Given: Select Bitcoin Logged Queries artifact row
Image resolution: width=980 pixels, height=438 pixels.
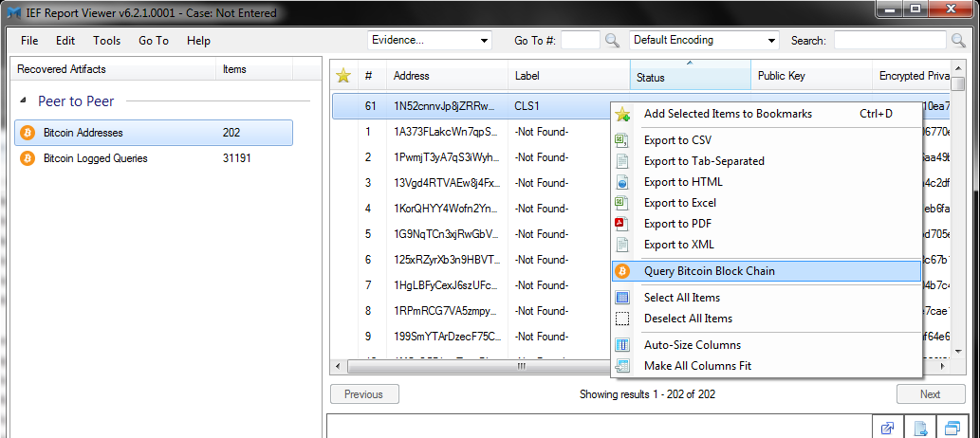Looking at the screenshot, I should pos(153,158).
